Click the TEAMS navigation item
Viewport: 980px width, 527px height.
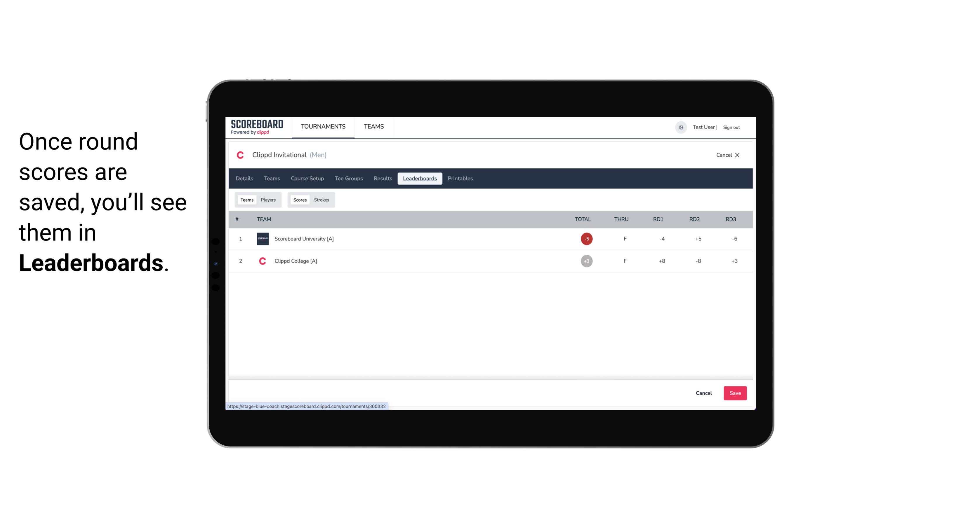point(374,127)
